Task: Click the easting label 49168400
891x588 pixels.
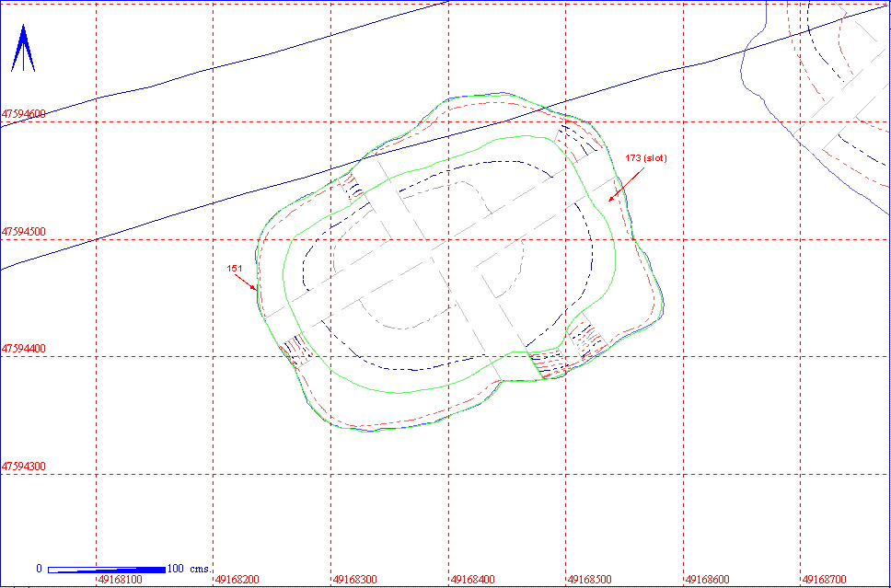Action: [x=473, y=580]
